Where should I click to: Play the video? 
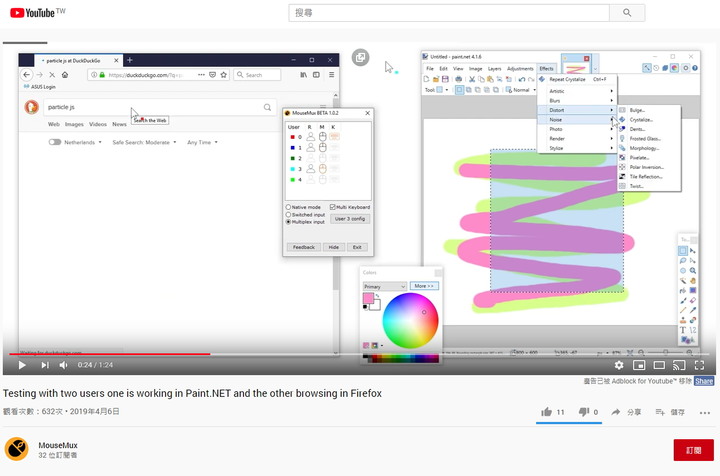(22, 365)
